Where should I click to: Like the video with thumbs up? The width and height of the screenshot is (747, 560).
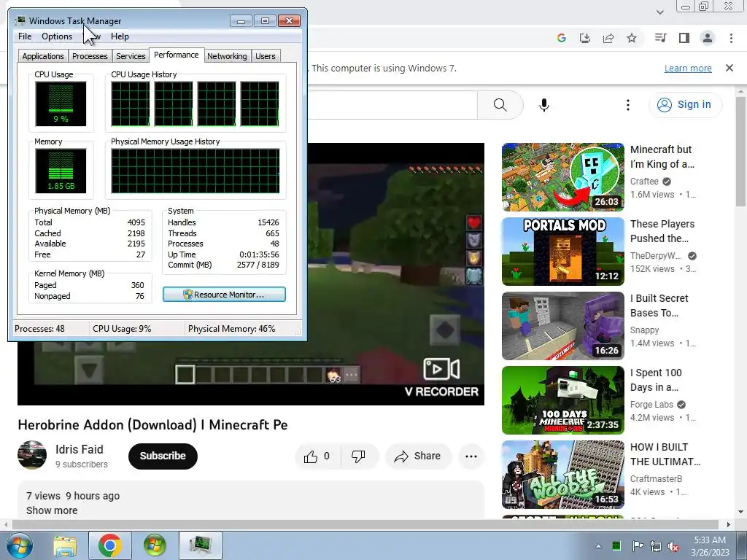(x=317, y=456)
